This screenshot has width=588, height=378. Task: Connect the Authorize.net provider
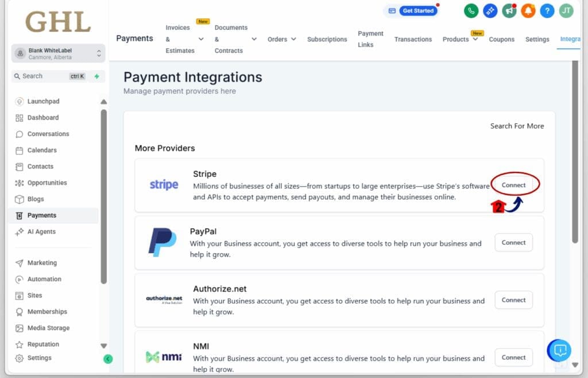click(x=513, y=300)
